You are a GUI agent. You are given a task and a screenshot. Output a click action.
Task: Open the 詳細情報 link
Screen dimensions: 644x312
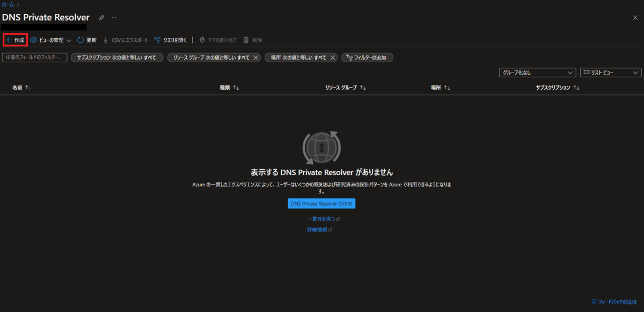[320, 229]
